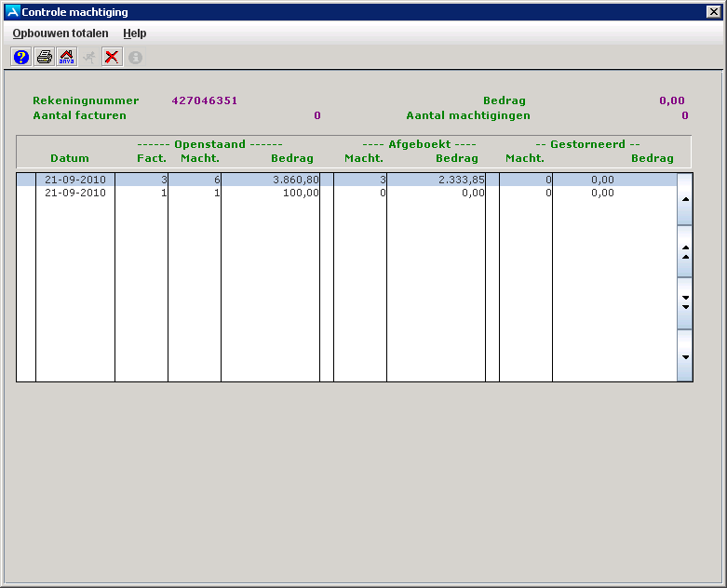
Task: Click the application icon in title bar
Action: pyautogui.click(x=12, y=12)
